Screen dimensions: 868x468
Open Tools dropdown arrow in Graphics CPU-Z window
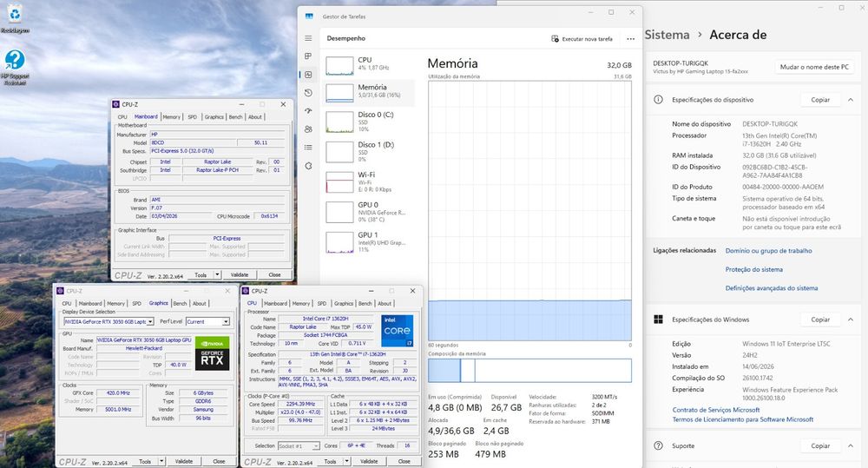(161, 461)
